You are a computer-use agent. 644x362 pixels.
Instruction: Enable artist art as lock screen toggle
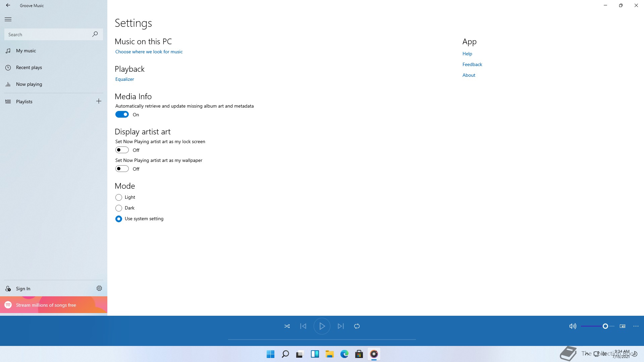coord(122,150)
